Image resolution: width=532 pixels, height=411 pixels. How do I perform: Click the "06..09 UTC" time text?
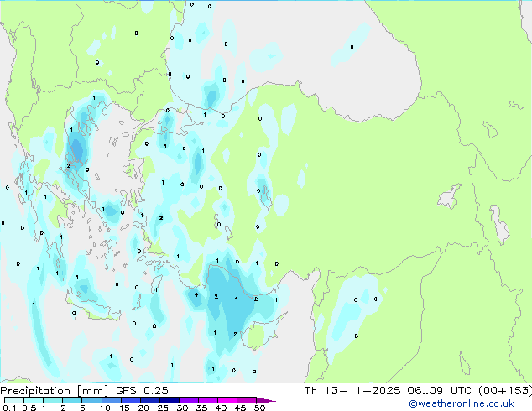click(x=440, y=391)
